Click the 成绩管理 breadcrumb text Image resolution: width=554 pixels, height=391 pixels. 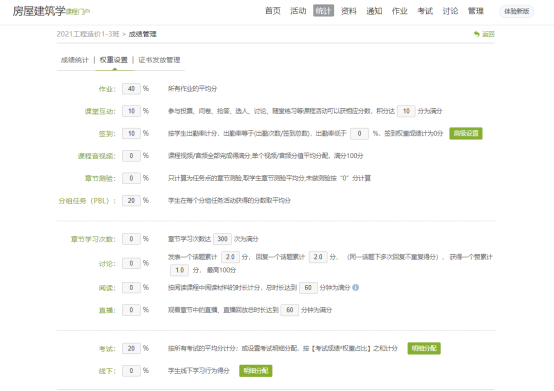tap(142, 34)
